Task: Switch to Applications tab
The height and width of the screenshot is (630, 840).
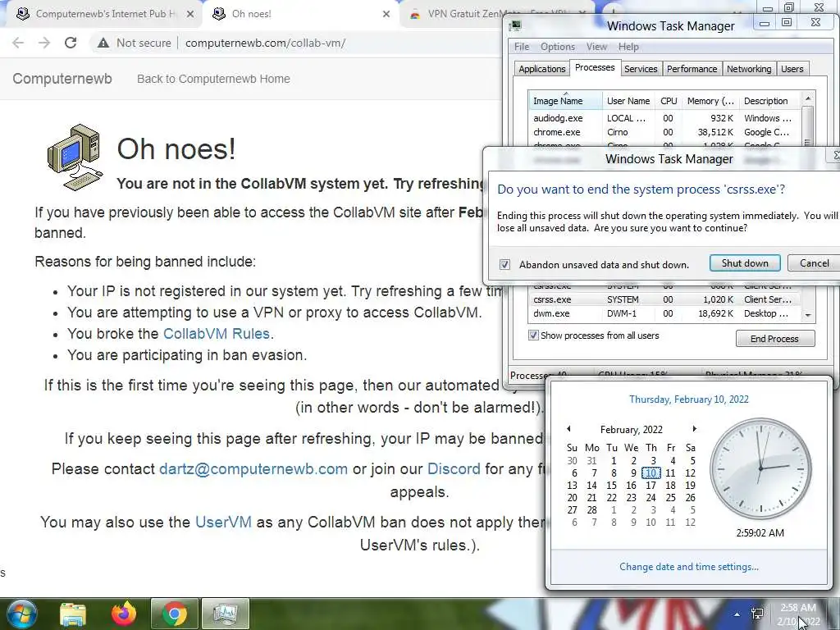Action: [x=541, y=69]
